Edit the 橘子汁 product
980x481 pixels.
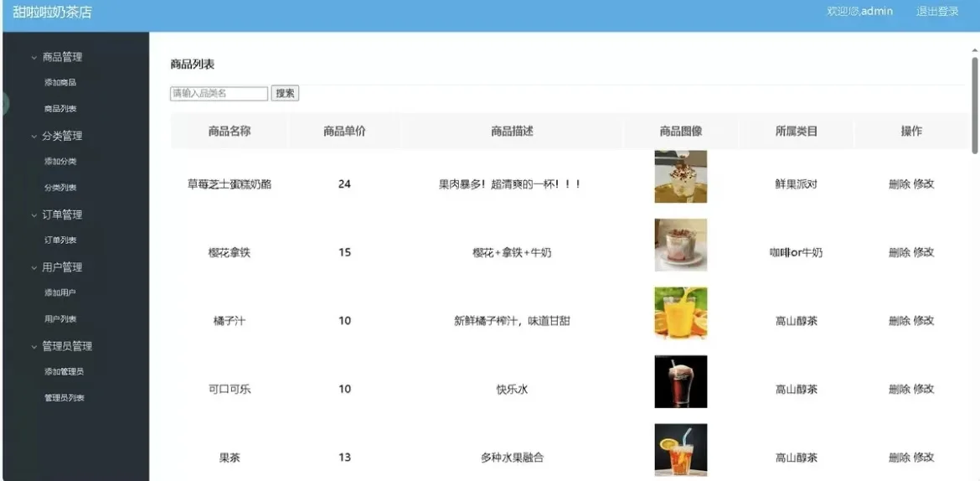(924, 321)
